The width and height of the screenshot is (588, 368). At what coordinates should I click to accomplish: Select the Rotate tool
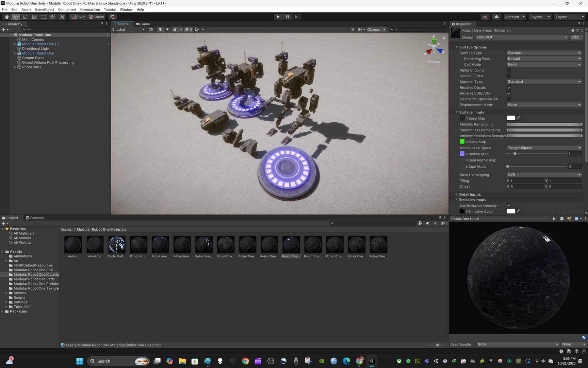(x=25, y=17)
